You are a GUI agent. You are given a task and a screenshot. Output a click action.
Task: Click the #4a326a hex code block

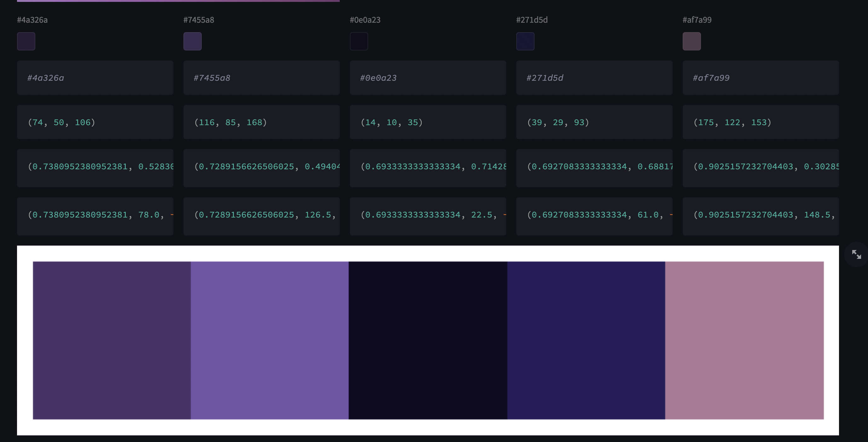click(x=95, y=78)
